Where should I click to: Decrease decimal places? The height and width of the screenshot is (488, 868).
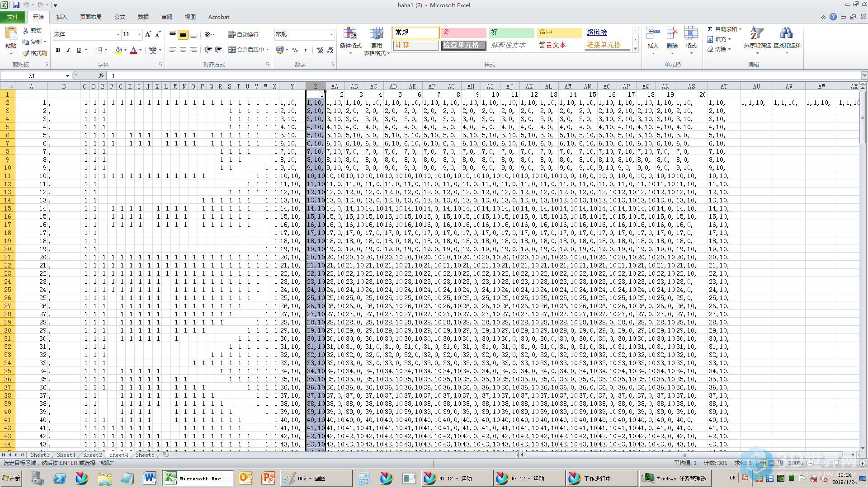pos(330,50)
